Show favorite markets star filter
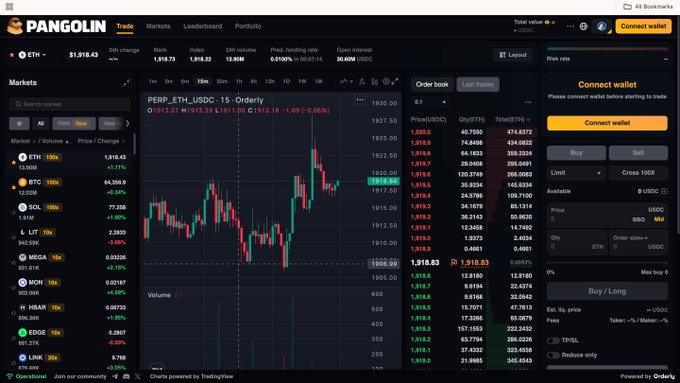The height and width of the screenshot is (383, 680). pyautogui.click(x=20, y=124)
